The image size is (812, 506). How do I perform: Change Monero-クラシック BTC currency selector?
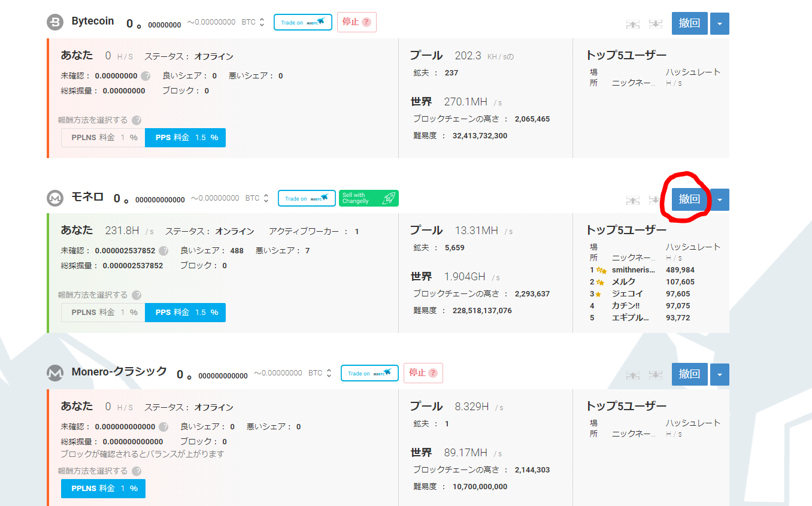320,373
